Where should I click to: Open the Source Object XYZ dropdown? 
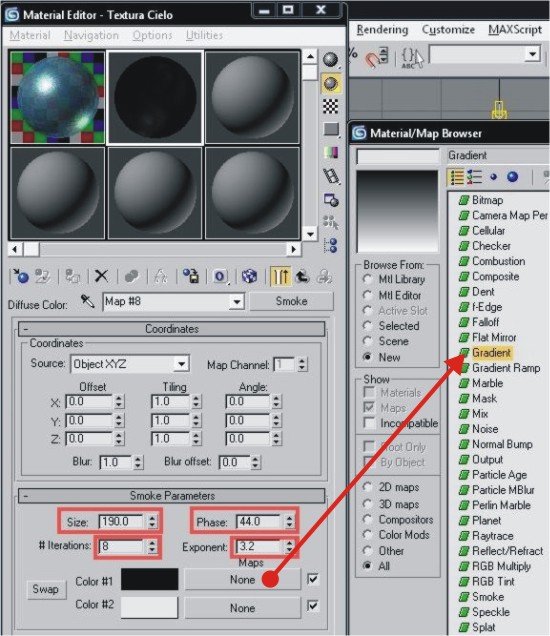(x=181, y=364)
